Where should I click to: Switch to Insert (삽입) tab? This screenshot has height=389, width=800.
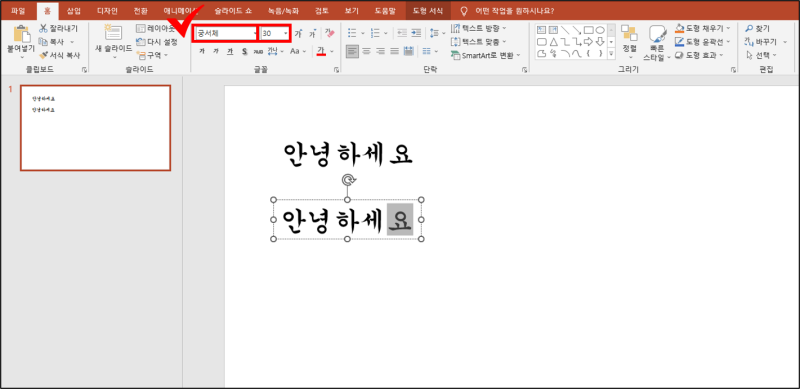tap(74, 11)
